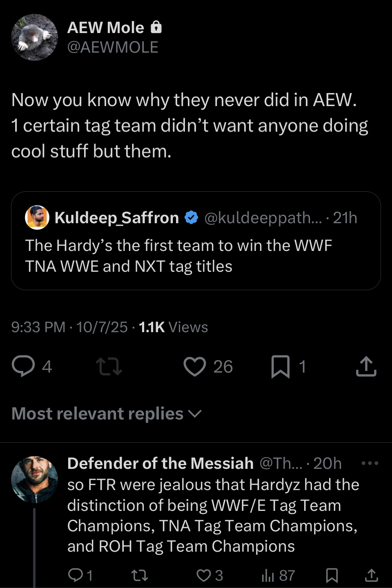Reply to the AEW Mole post
Screen dimensions: 392x588
tap(23, 366)
